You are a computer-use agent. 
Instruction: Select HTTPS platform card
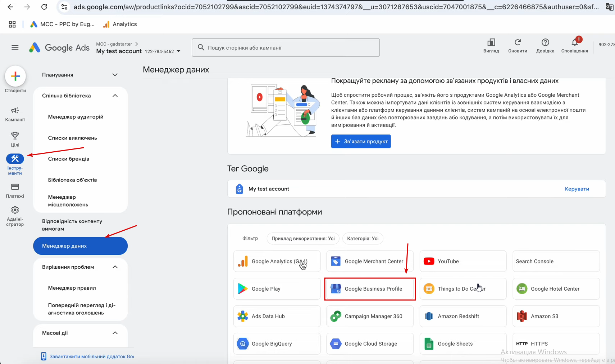(556, 344)
